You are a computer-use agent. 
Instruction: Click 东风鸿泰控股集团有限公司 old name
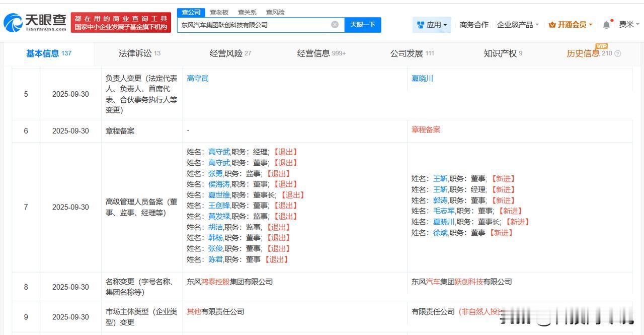click(229, 282)
